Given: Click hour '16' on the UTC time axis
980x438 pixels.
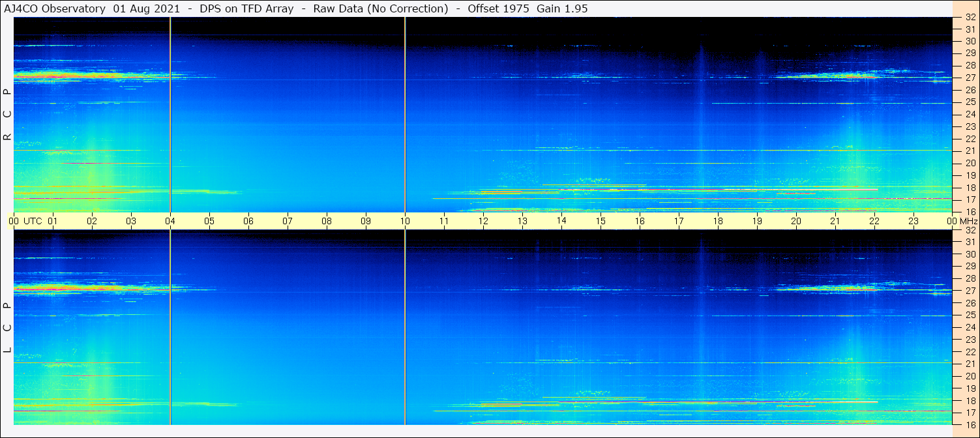Looking at the screenshot, I should 640,222.
